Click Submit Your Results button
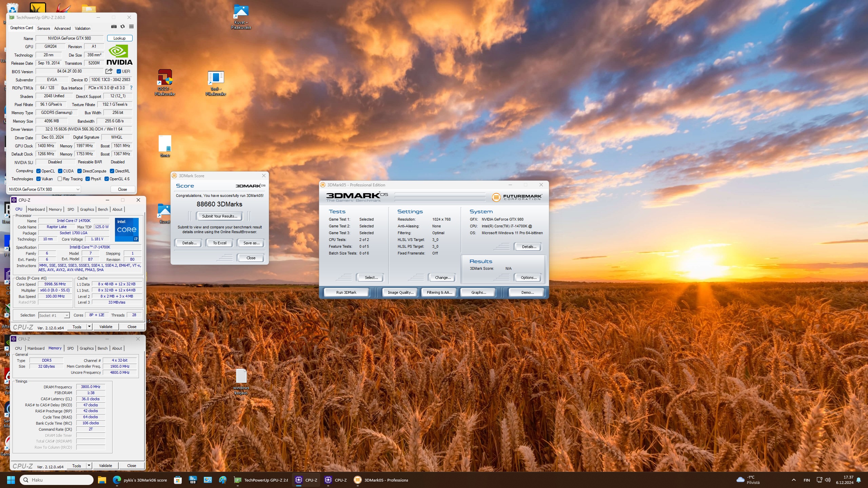Image resolution: width=868 pixels, height=488 pixels. click(x=219, y=216)
